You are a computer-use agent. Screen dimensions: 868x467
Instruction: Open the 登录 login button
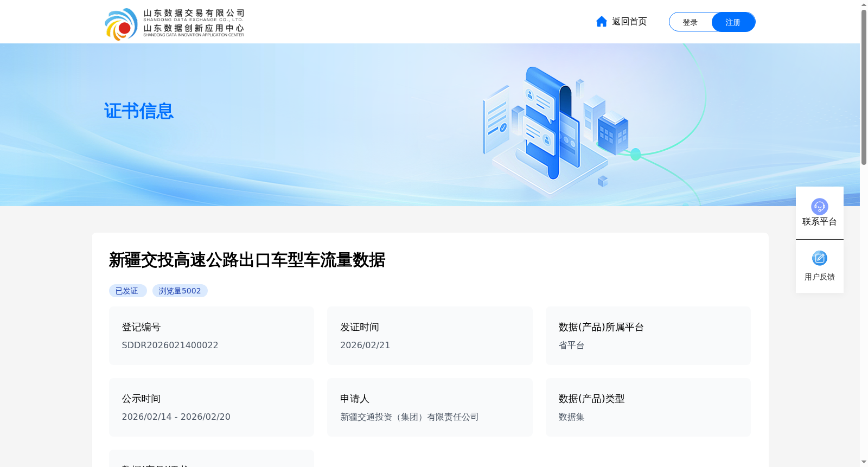coord(690,22)
